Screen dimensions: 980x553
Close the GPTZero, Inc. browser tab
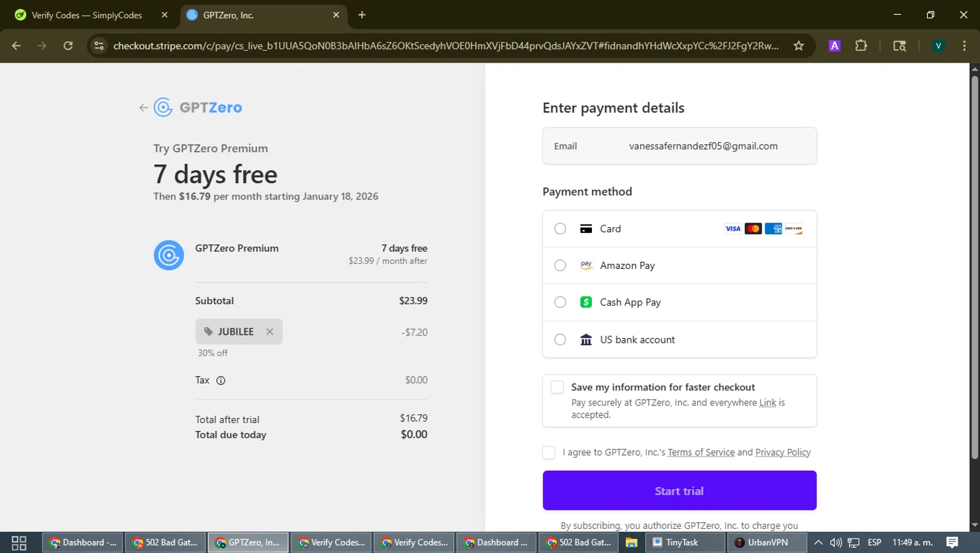pyautogui.click(x=336, y=15)
